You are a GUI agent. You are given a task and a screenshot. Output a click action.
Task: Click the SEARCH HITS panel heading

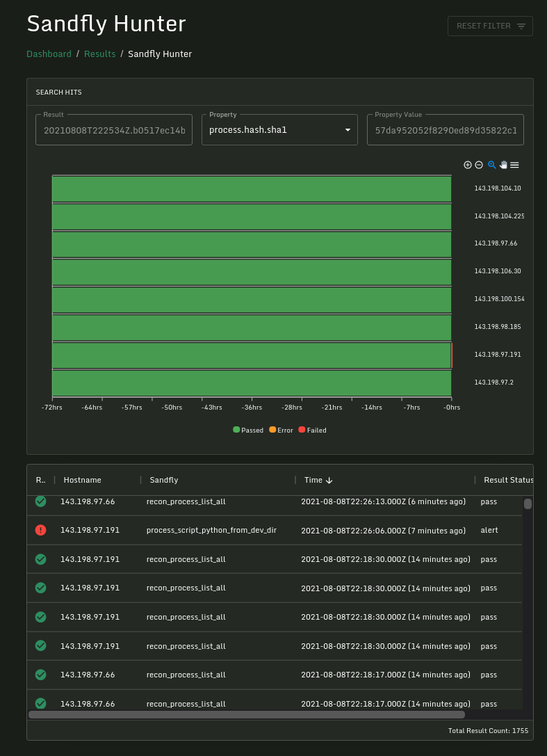59,92
